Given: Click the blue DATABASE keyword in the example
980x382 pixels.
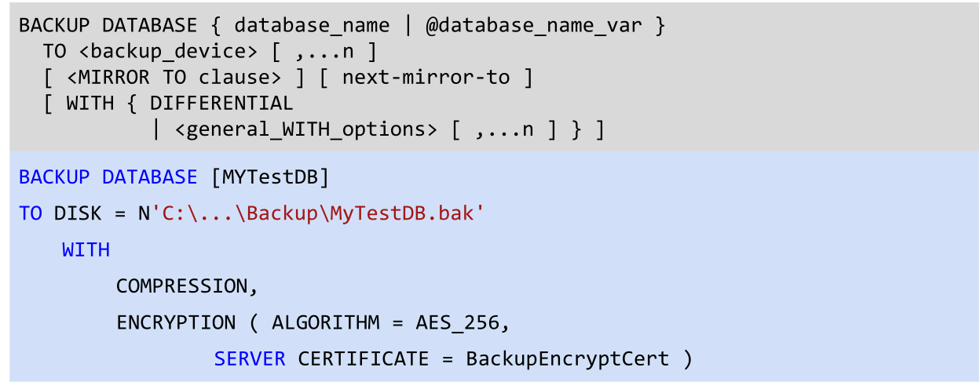Looking at the screenshot, I should [149, 177].
